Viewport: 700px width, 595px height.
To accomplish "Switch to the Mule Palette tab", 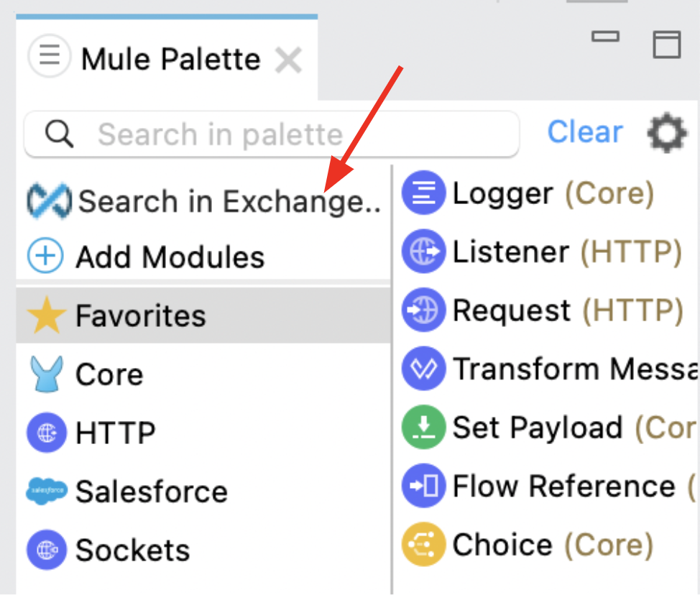I will coord(170,59).
